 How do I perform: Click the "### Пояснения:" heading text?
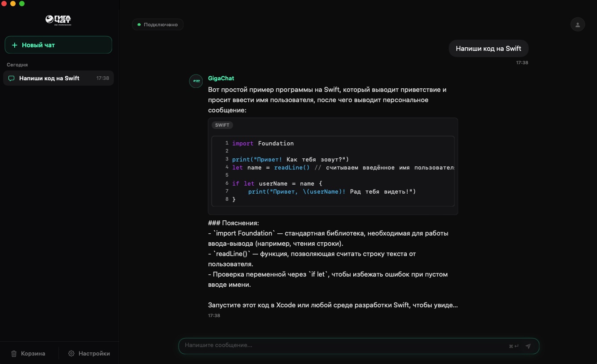point(234,223)
